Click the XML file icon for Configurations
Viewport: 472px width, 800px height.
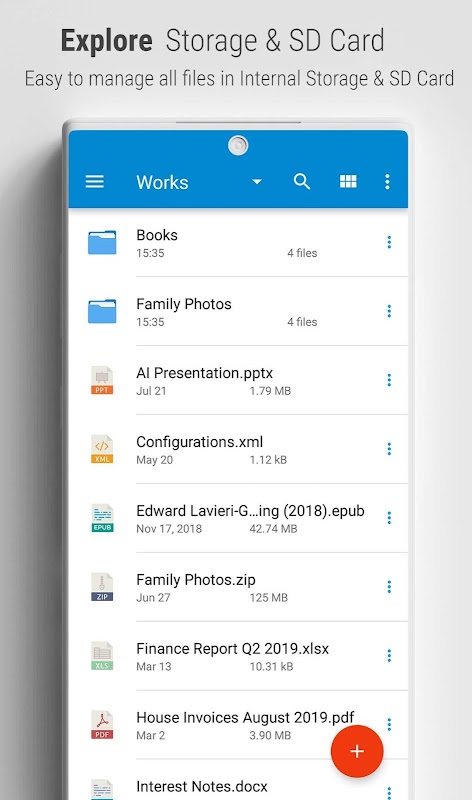point(102,449)
